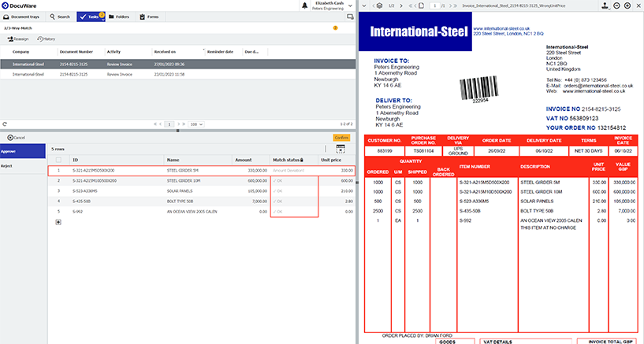This screenshot has height=344, width=644.
Task: Zoom in the invoice document
Action: click(x=627, y=6)
